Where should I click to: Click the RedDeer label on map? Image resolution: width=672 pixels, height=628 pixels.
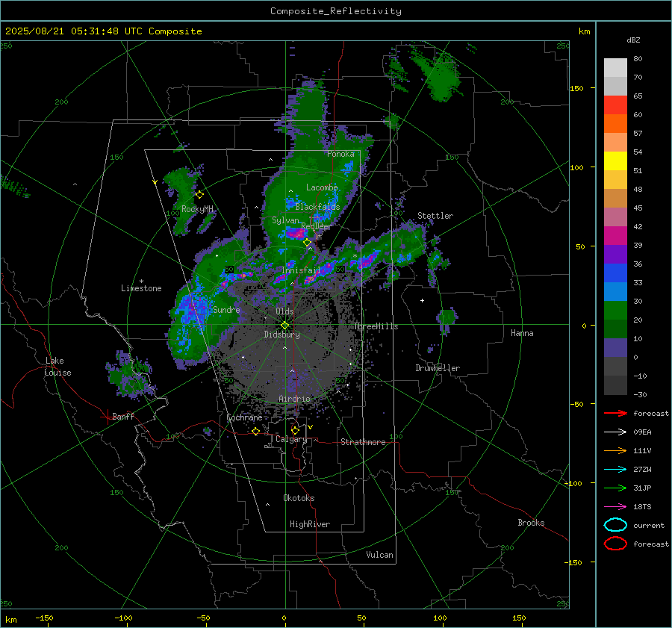tap(317, 226)
